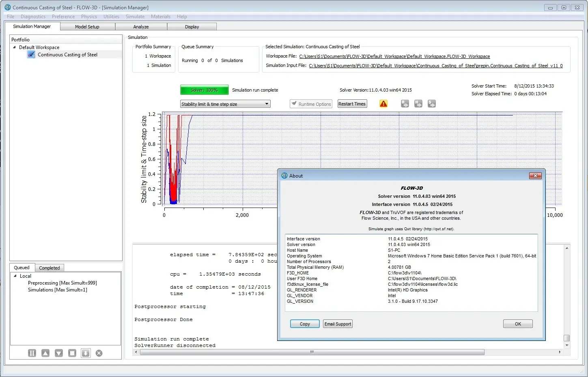
Task: Click the log scrollbar right arrow
Action: (560, 352)
